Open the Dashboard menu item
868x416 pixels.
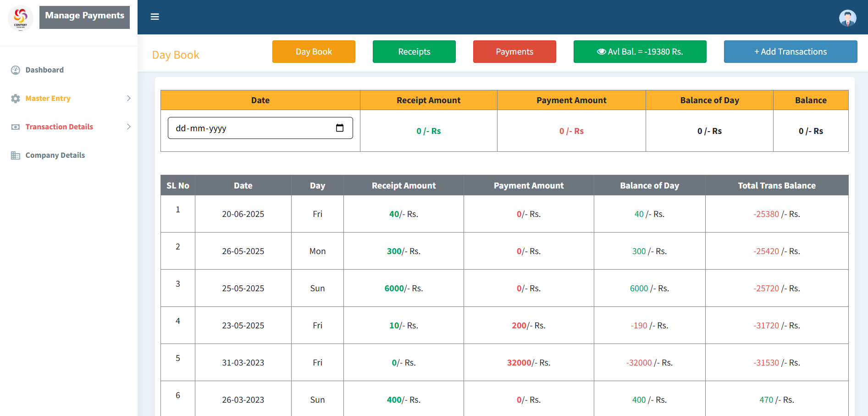[44, 70]
